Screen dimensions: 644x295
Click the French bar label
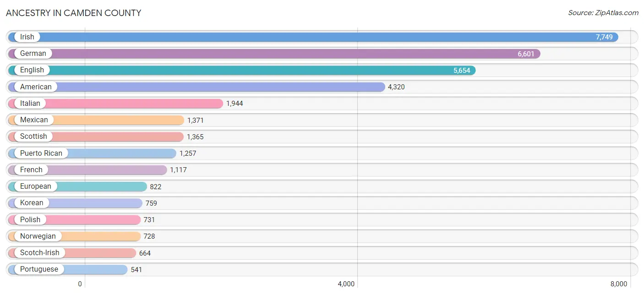pos(31,170)
